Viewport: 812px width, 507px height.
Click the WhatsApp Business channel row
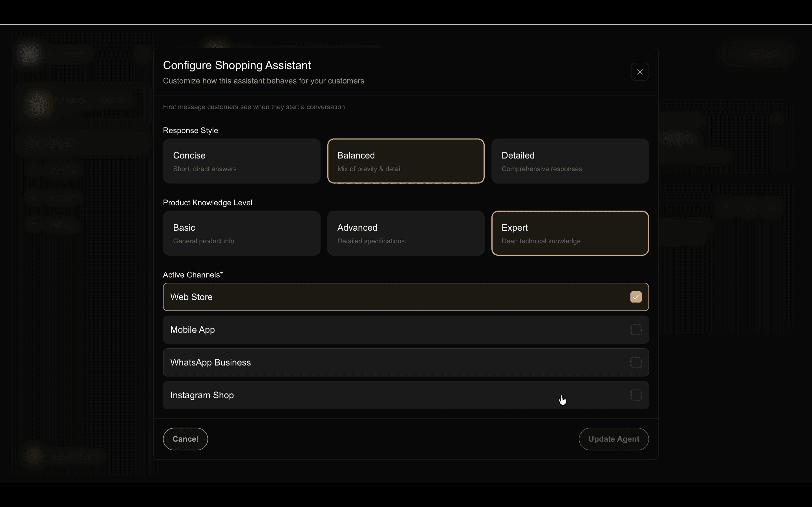coord(369,362)
